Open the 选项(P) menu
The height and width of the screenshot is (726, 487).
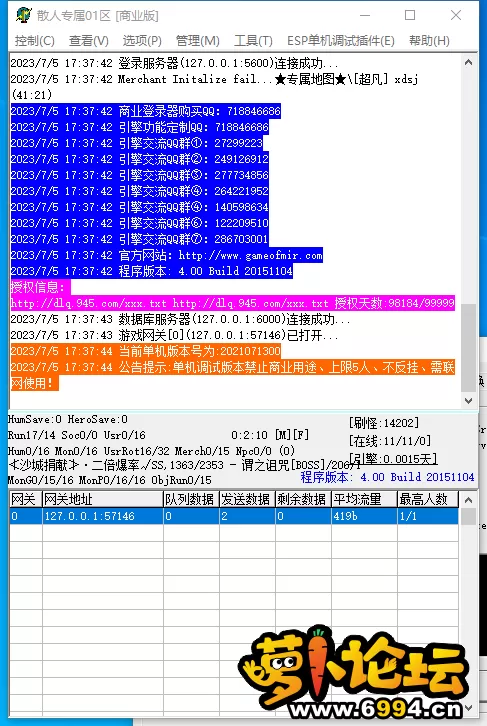[x=142, y=41]
